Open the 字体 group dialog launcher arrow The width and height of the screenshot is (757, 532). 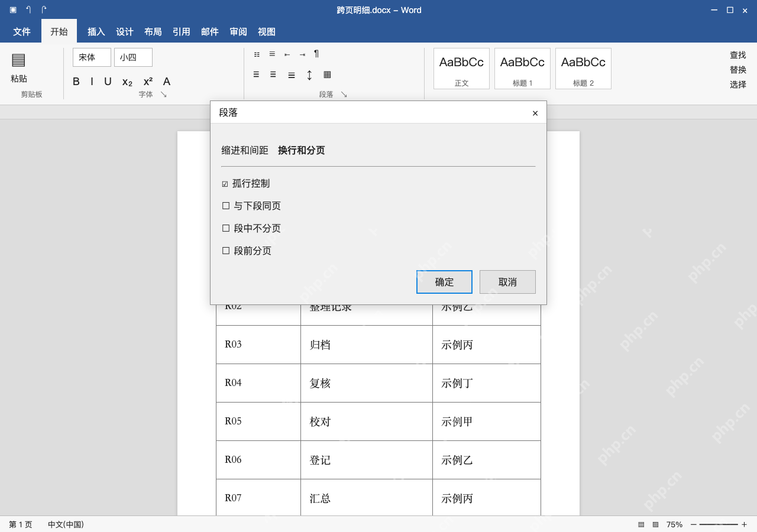click(164, 95)
